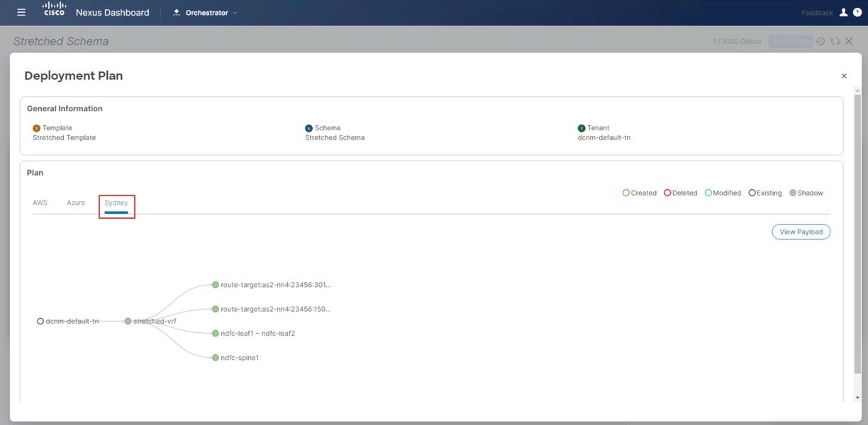Click the schema history clock icon
The height and width of the screenshot is (425, 868).
tap(820, 41)
